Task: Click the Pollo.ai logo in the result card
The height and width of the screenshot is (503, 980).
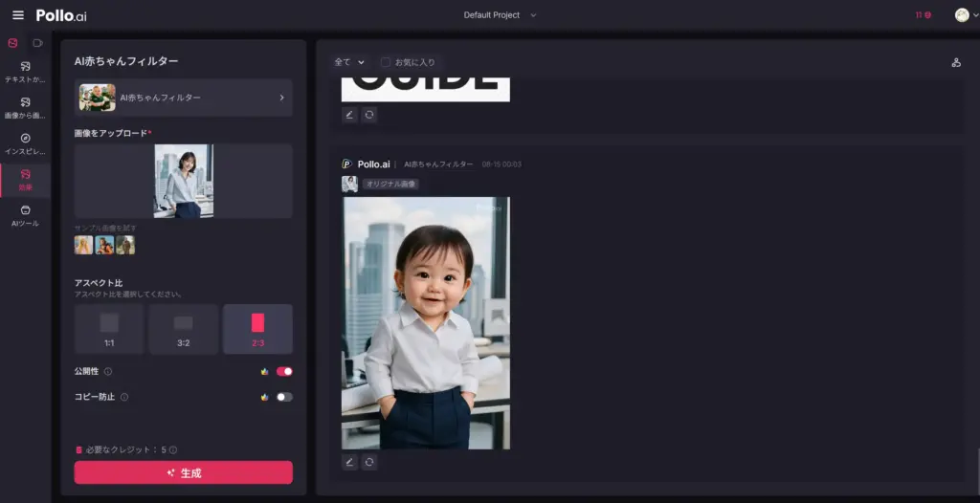Action: coord(367,164)
